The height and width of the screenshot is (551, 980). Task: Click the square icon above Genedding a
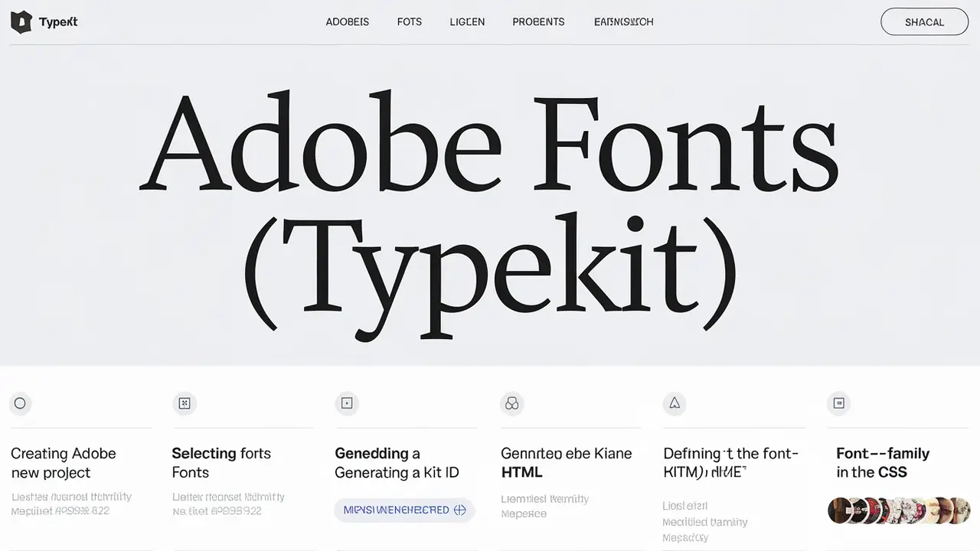(347, 403)
